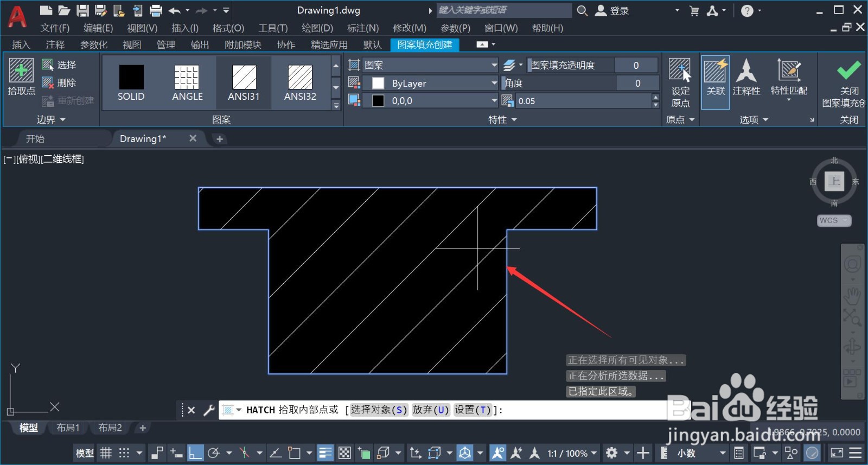
Task: Click the command line customize wrench icon
Action: point(209,410)
